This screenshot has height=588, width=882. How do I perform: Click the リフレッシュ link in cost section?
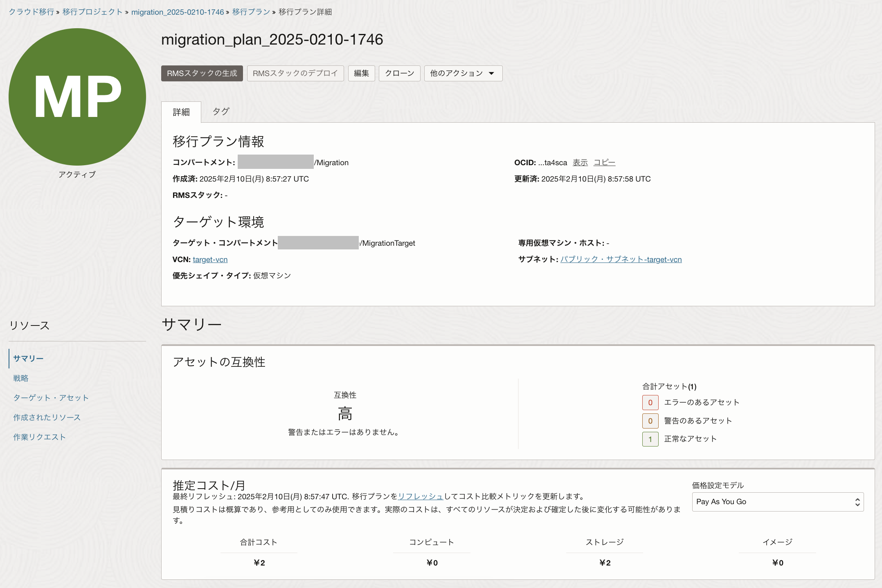pyautogui.click(x=420, y=496)
